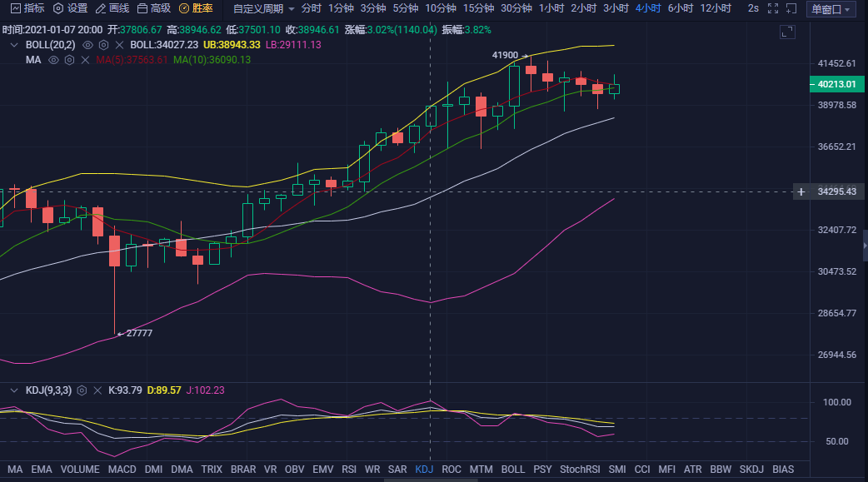Open KDJ indicator settings hexagon icon
868x482 pixels.
(x=82, y=390)
